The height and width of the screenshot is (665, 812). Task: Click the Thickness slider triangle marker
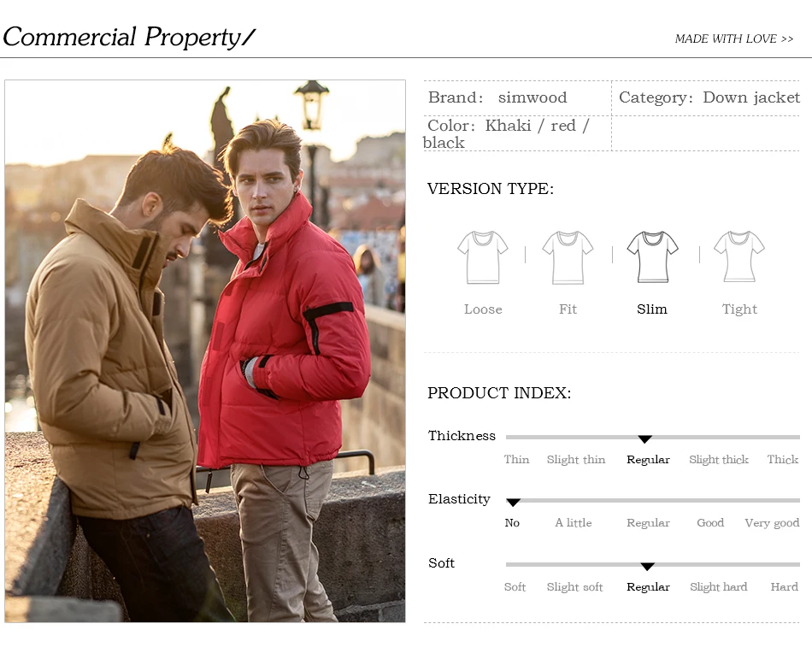pyautogui.click(x=644, y=439)
